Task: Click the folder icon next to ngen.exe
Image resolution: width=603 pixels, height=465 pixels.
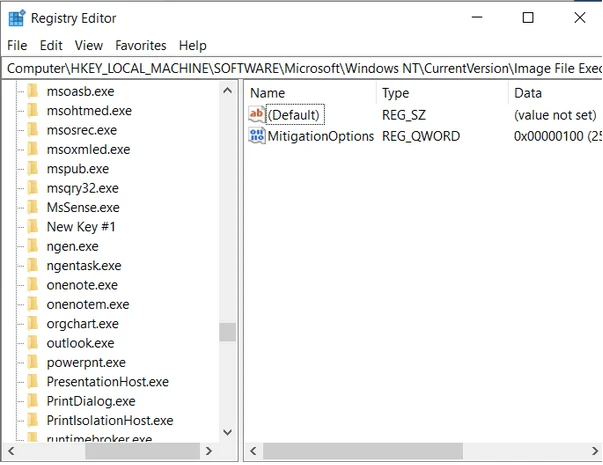Action: tap(33, 246)
